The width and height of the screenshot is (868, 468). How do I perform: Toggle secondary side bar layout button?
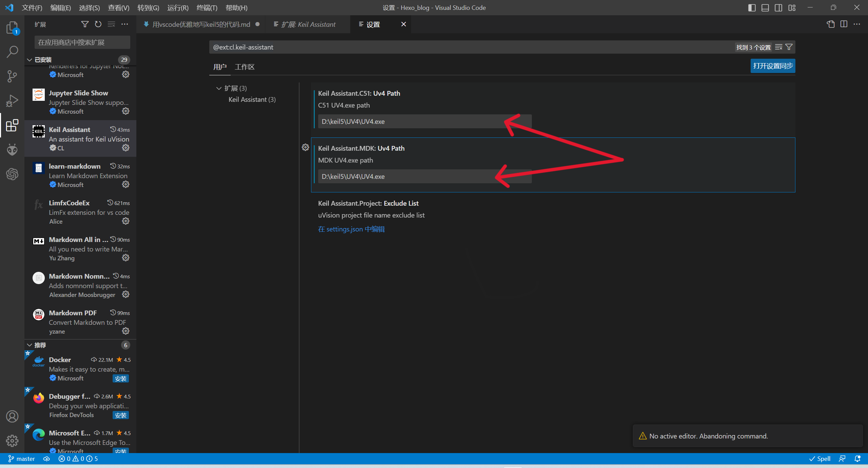coord(778,7)
